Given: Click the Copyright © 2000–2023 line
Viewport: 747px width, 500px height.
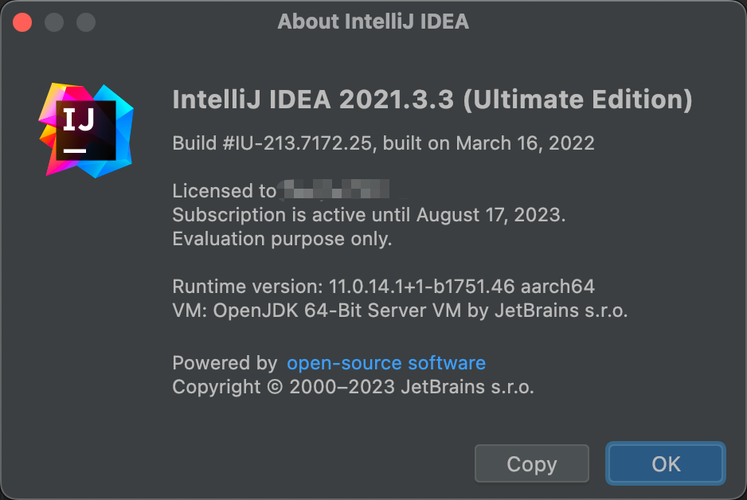Looking at the screenshot, I should pos(353,387).
